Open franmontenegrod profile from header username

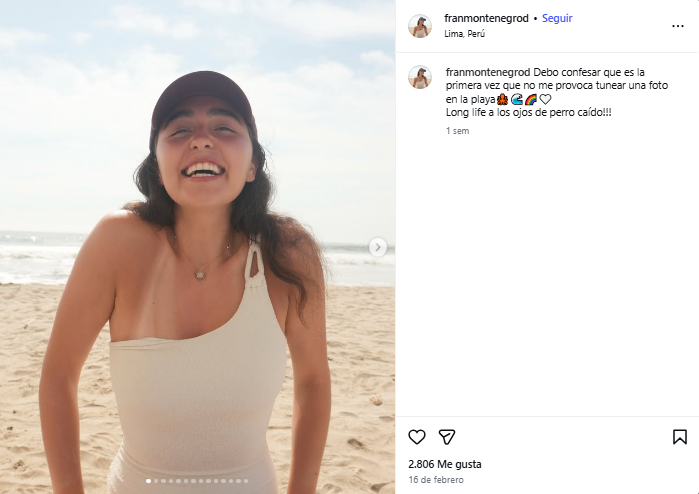486,18
